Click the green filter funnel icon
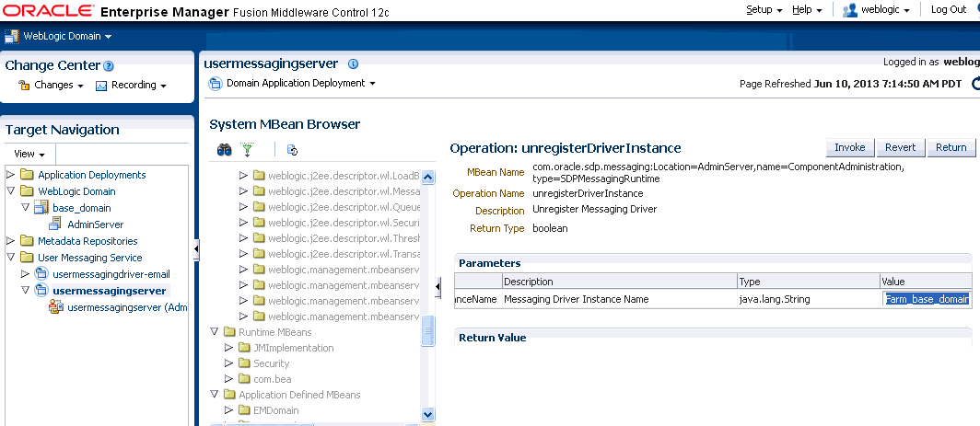This screenshot has width=980, height=426. pos(248,149)
